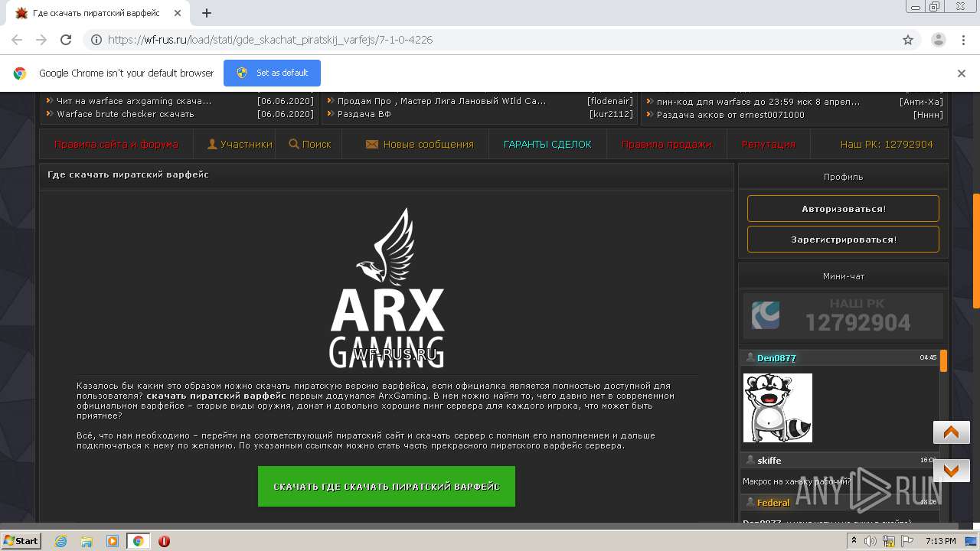Open skiffe username in mini-chat
This screenshot has height=551, width=980.
click(x=769, y=460)
